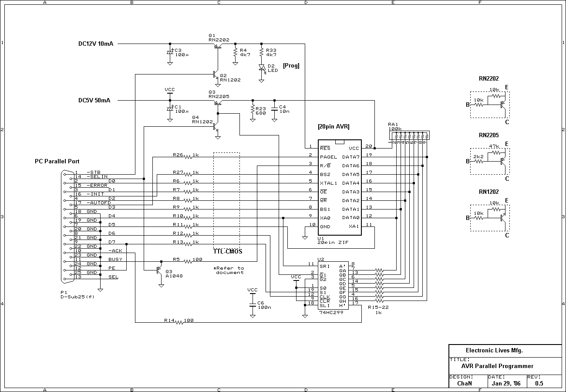Select the TTL-CMOS dashed box
The image size is (566, 392).
(226, 200)
